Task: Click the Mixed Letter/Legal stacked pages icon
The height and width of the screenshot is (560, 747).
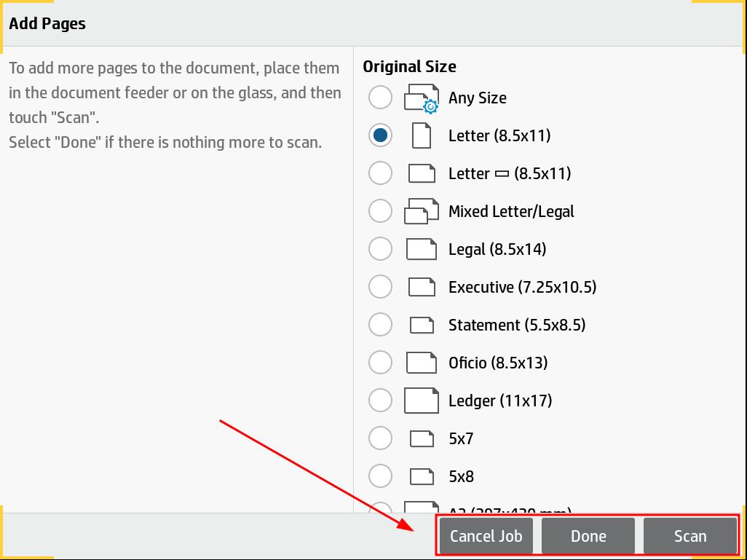Action: click(x=422, y=211)
